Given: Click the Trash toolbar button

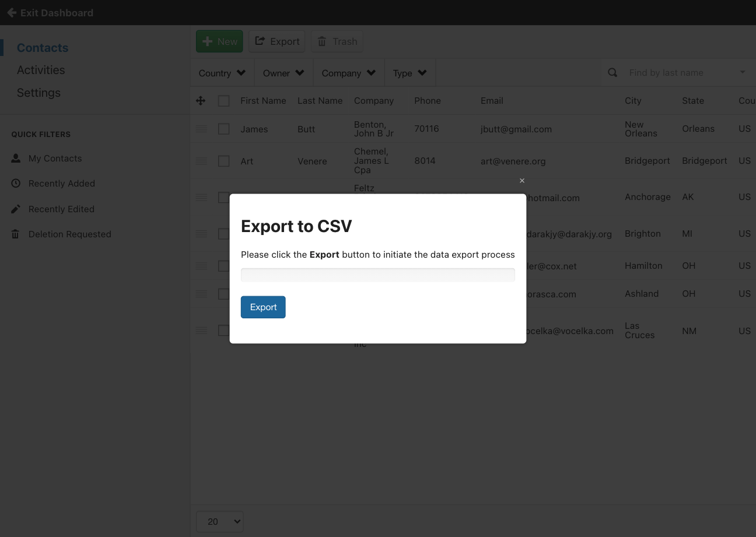Looking at the screenshot, I should (337, 41).
